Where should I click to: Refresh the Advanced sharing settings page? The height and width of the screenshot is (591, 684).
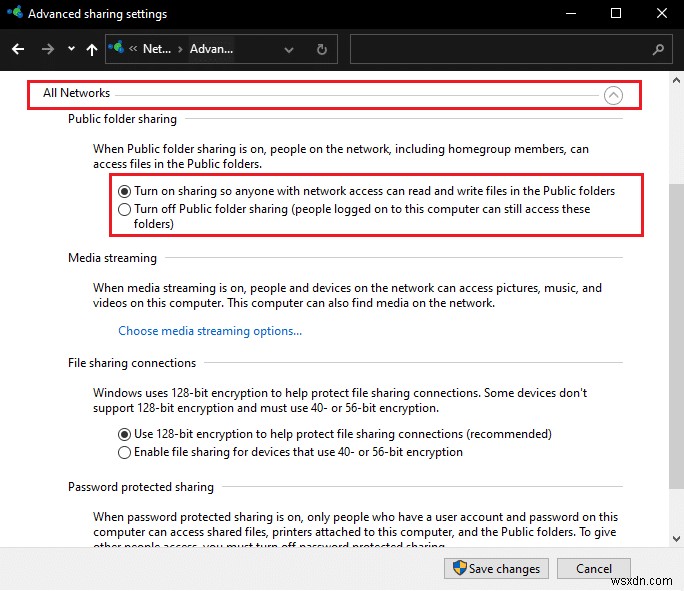321,49
